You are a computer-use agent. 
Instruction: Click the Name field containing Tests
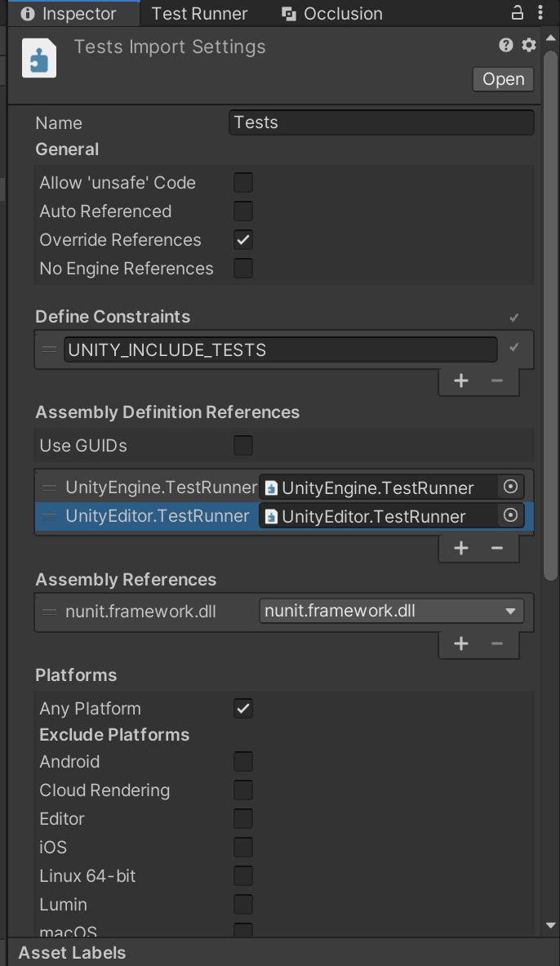(380, 122)
